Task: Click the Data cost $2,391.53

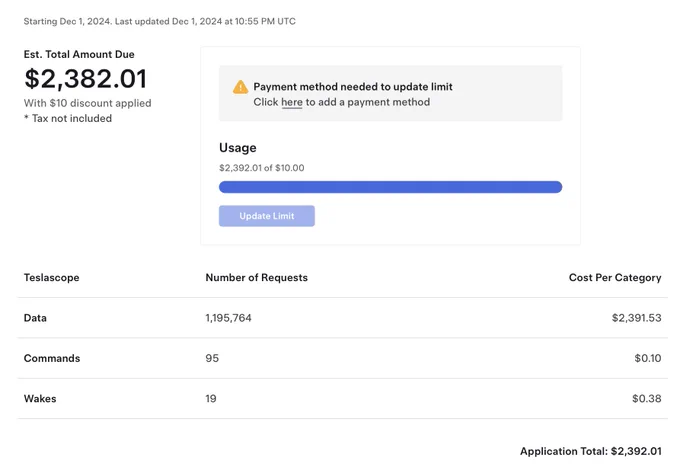Action: [x=637, y=318]
